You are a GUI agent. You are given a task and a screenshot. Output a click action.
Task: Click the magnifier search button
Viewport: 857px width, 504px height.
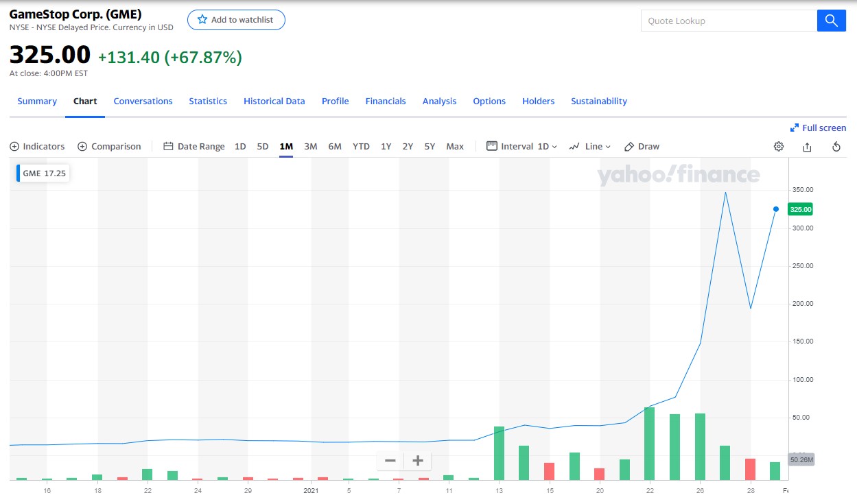pyautogui.click(x=831, y=21)
